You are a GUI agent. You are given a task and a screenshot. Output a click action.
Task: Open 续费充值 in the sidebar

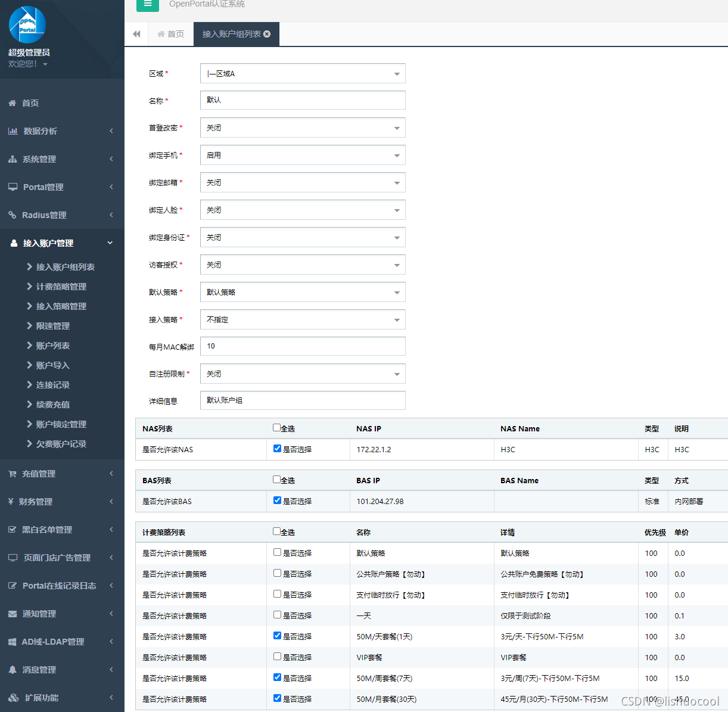click(x=53, y=405)
